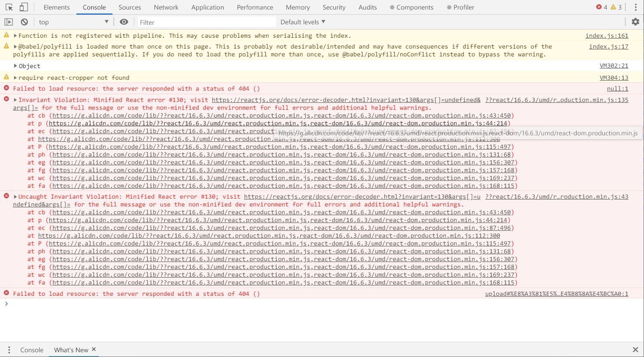
Task: Expand the @babel/polyfill warning message
Action: 16,46
